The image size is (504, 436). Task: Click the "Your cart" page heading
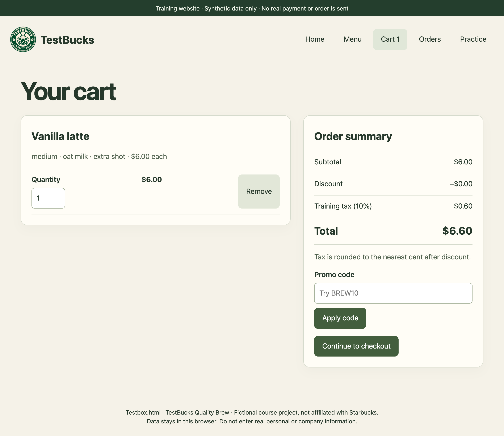[68, 91]
